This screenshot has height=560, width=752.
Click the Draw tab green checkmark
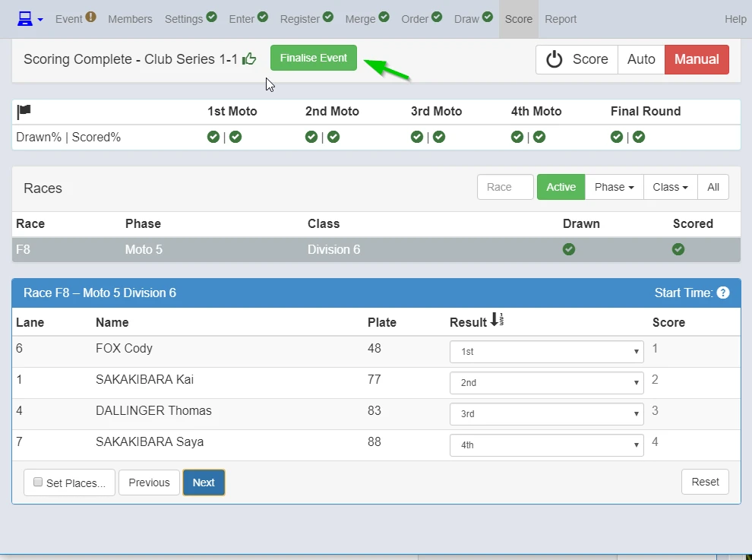tap(488, 17)
